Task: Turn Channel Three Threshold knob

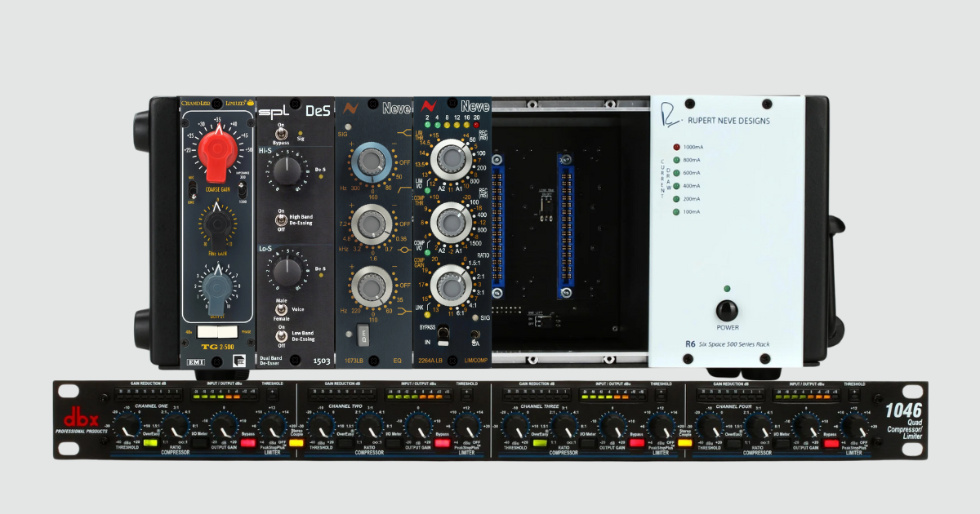Action: (x=515, y=427)
